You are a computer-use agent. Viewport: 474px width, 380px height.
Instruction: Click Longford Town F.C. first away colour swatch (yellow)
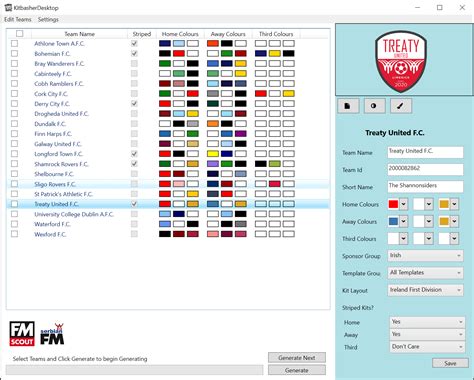213,154
